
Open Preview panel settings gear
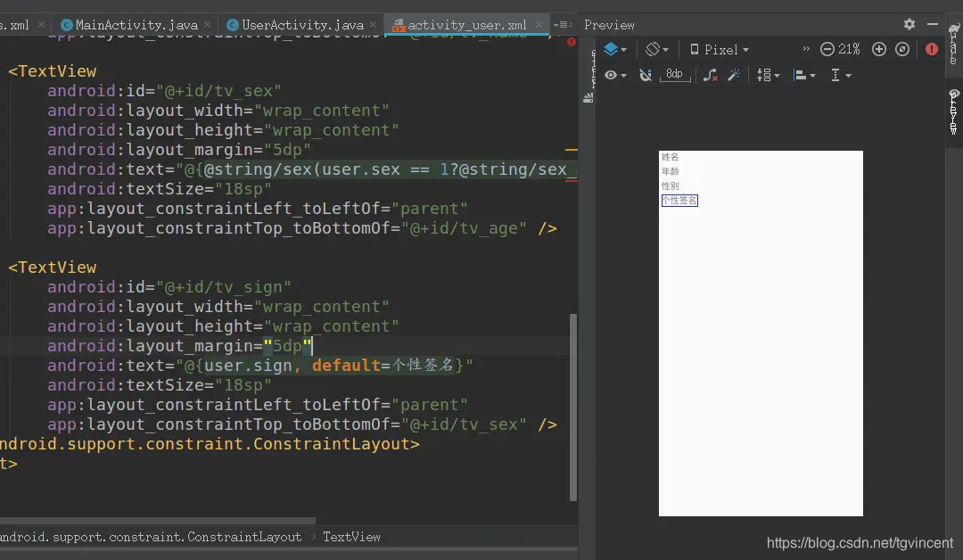click(909, 24)
